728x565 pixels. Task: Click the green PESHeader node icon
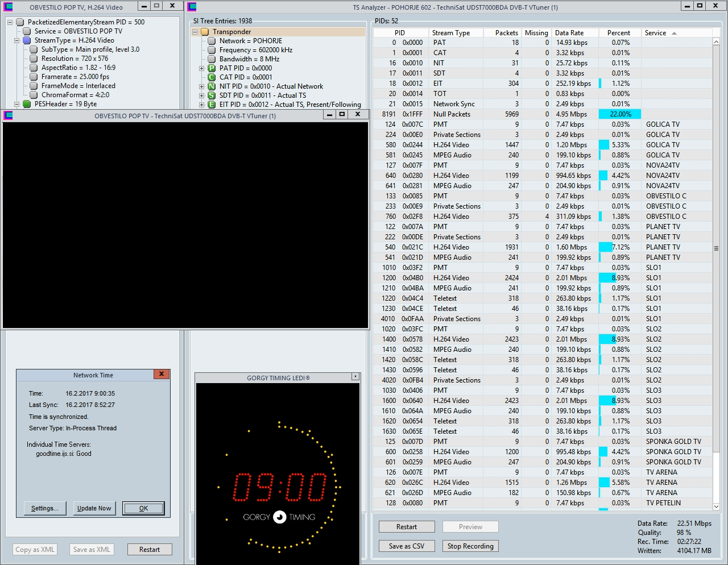[27, 104]
